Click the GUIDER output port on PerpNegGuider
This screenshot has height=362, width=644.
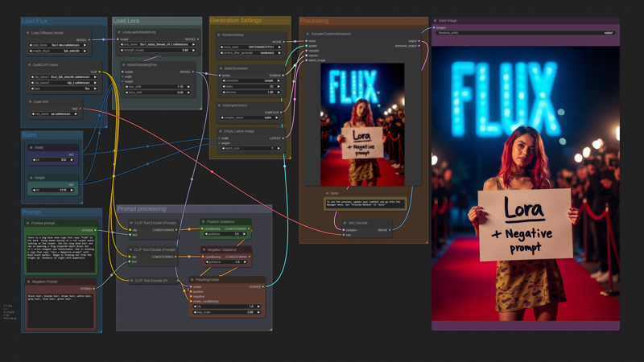click(263, 287)
